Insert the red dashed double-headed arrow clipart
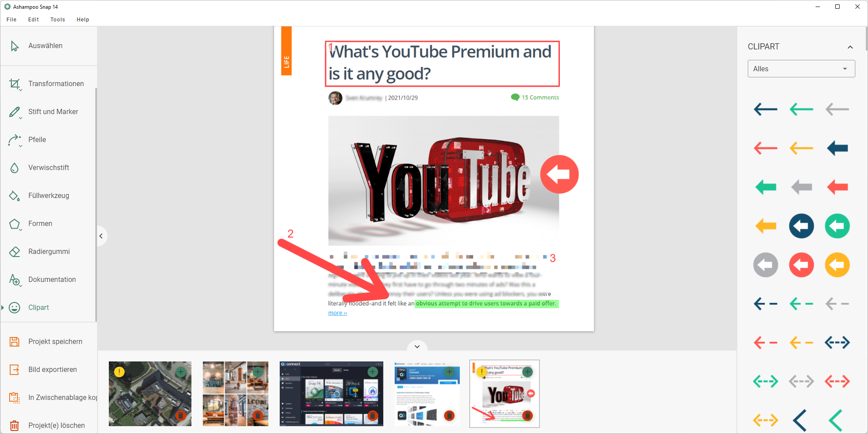The width and height of the screenshot is (868, 434). (837, 381)
